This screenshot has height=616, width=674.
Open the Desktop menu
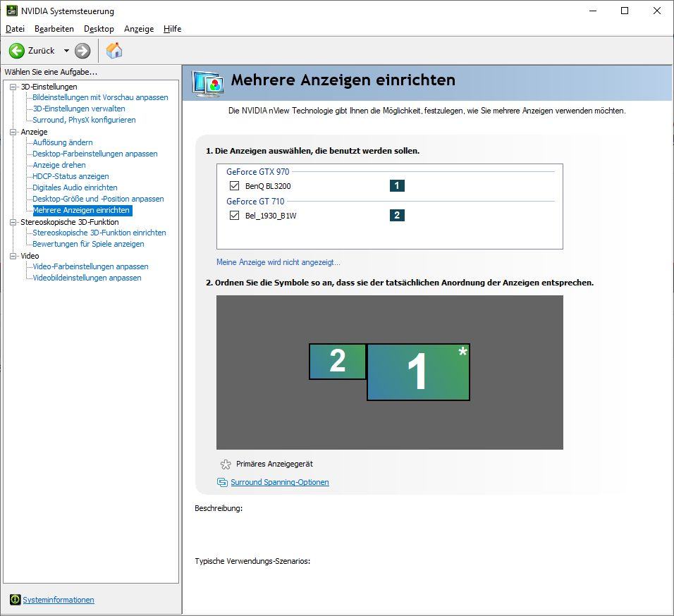pyautogui.click(x=99, y=29)
